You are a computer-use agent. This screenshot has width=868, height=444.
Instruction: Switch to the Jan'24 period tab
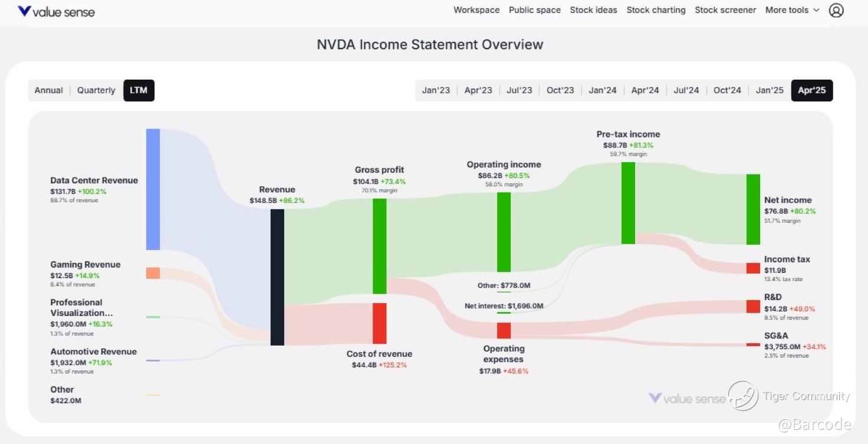[603, 90]
